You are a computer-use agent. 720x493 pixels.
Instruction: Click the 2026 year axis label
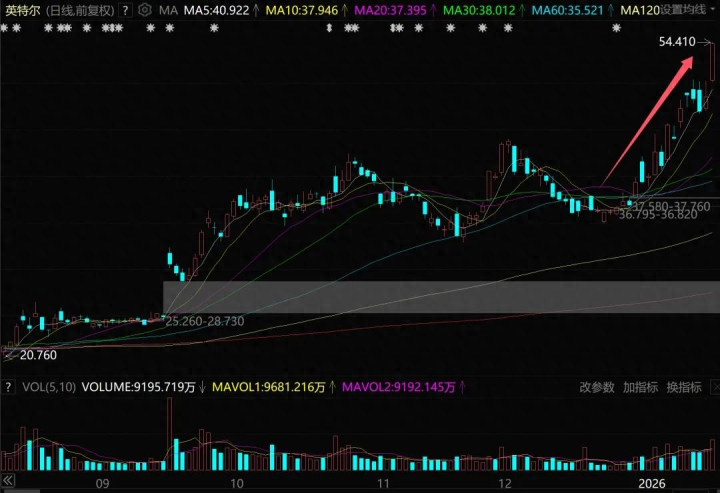tap(652, 483)
